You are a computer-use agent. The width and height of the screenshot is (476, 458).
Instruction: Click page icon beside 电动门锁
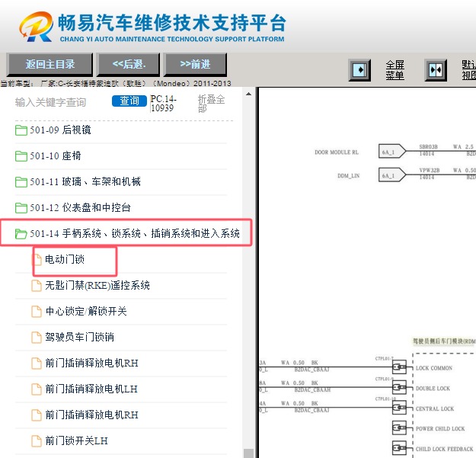click(x=37, y=260)
